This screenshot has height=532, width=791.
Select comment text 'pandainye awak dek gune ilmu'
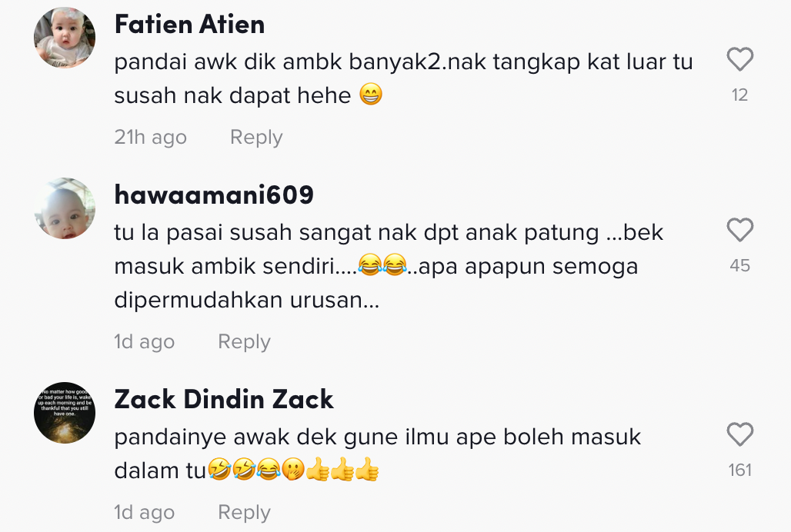click(x=377, y=454)
